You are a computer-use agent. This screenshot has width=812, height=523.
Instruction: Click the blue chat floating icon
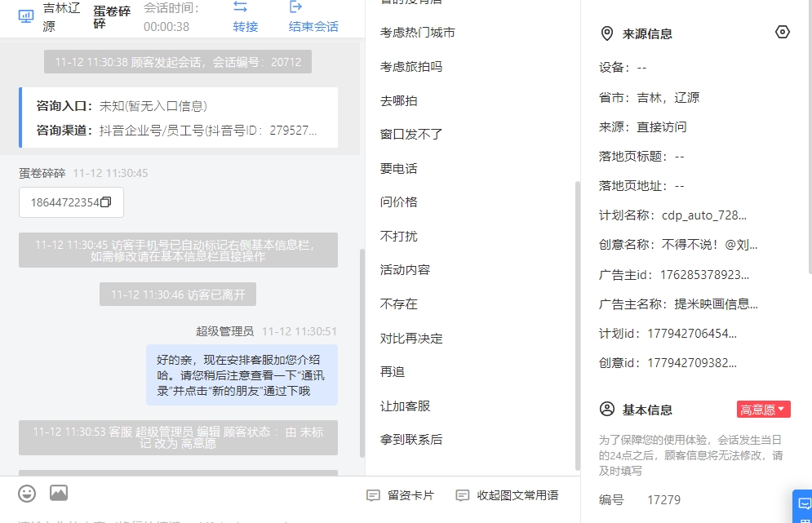point(804,503)
